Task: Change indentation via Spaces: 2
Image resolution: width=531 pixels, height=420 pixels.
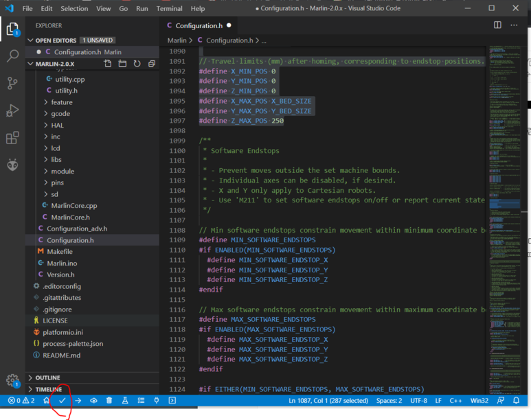Action: click(x=389, y=401)
